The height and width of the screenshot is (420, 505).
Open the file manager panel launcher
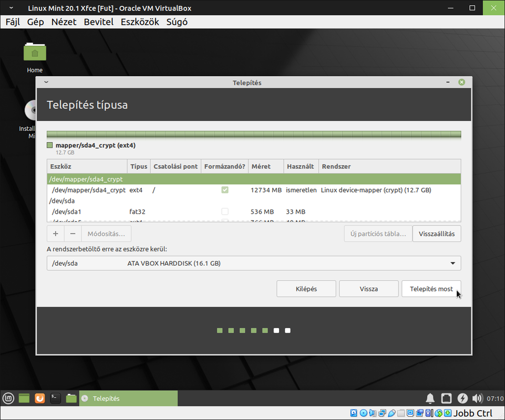(71, 398)
